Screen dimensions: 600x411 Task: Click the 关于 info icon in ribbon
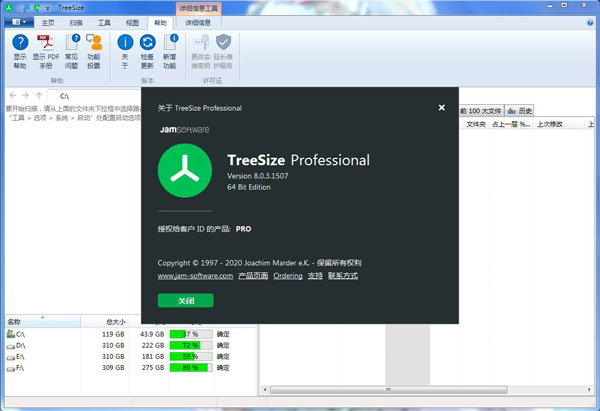tap(125, 43)
